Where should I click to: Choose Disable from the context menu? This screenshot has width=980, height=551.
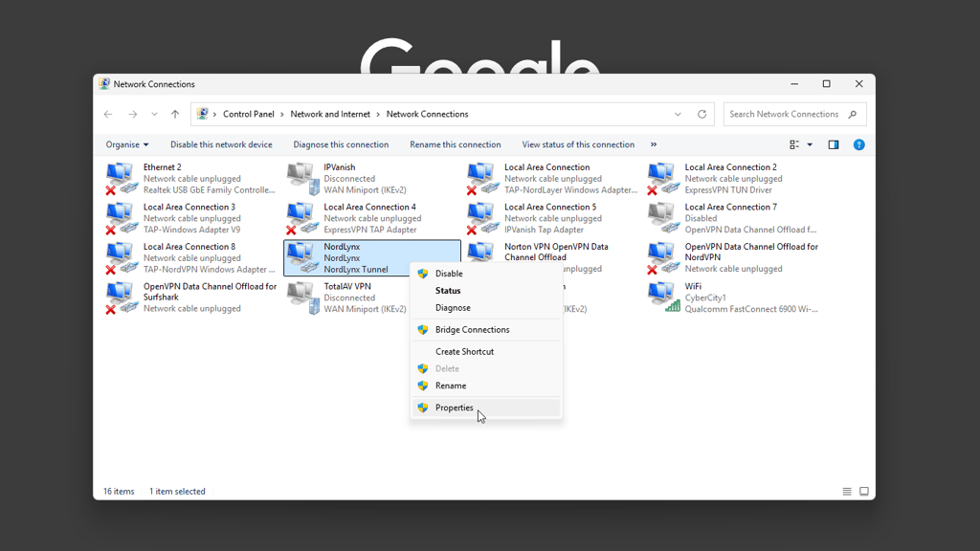click(486, 274)
